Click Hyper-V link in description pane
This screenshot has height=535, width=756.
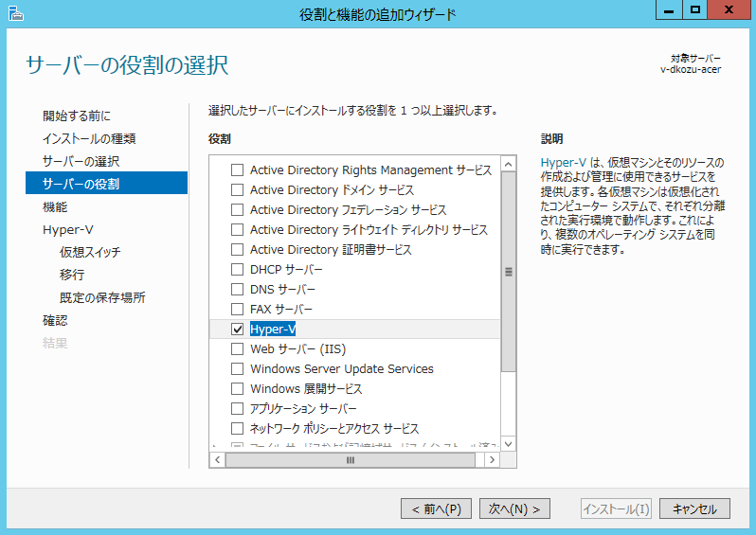click(x=563, y=163)
